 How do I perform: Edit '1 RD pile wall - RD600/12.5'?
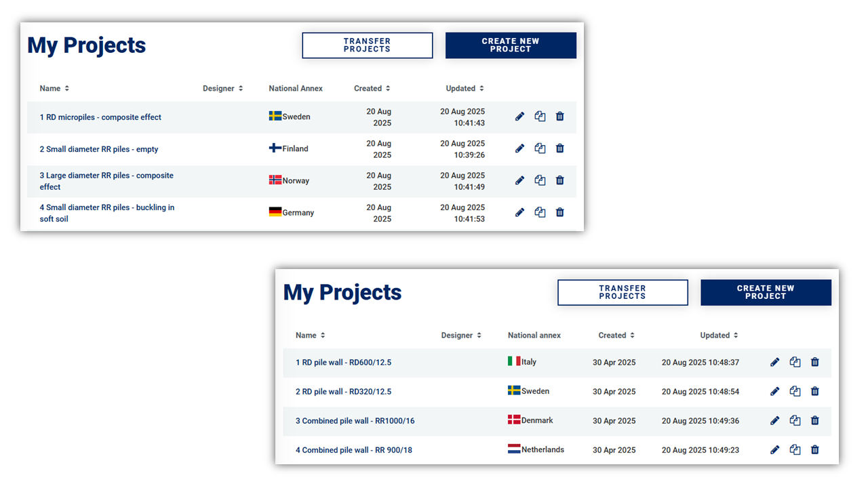coord(775,363)
